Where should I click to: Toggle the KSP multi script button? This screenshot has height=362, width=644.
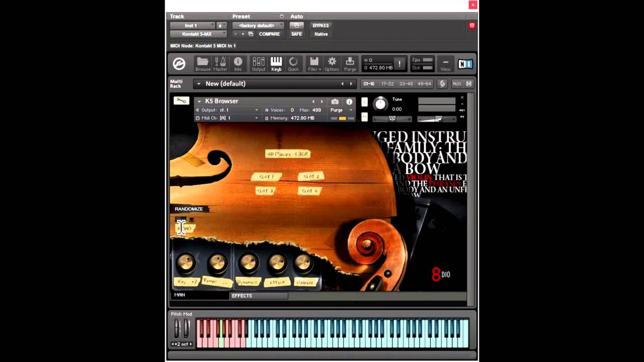[x=442, y=84]
